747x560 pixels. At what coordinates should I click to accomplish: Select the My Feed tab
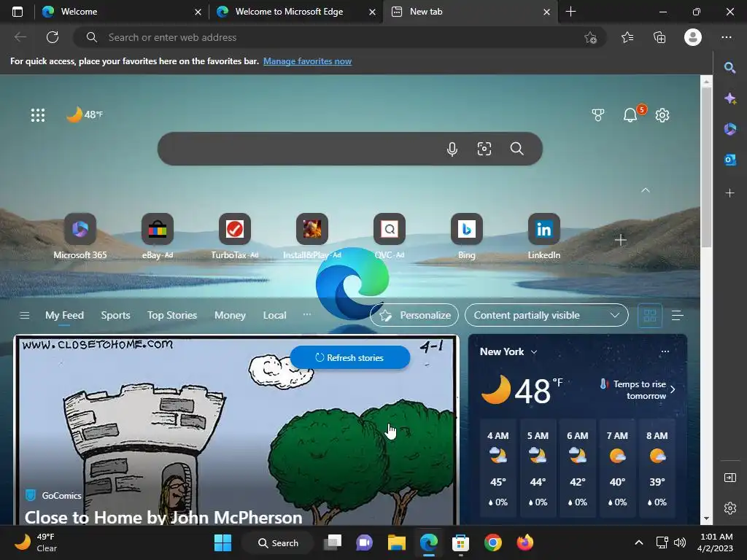click(x=64, y=315)
